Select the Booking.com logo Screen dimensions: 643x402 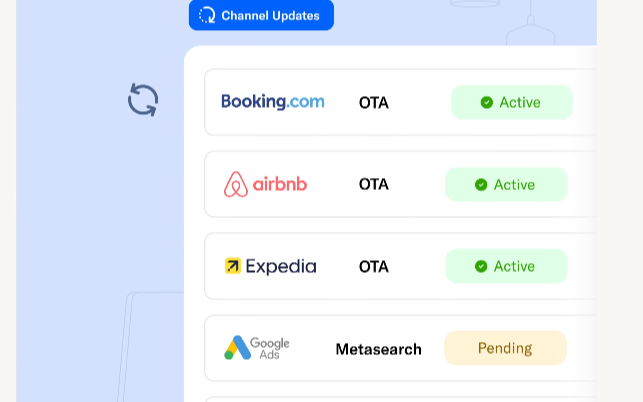[x=273, y=102]
